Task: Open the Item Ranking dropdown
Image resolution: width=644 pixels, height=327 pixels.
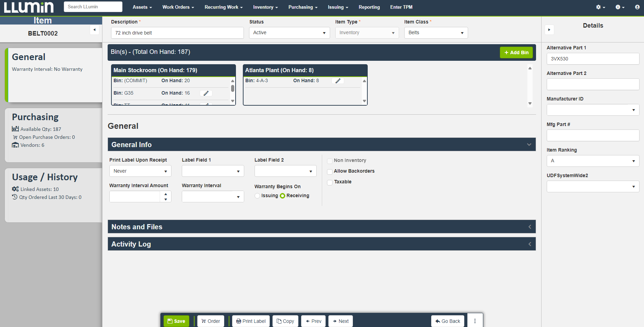Action: coord(593,161)
